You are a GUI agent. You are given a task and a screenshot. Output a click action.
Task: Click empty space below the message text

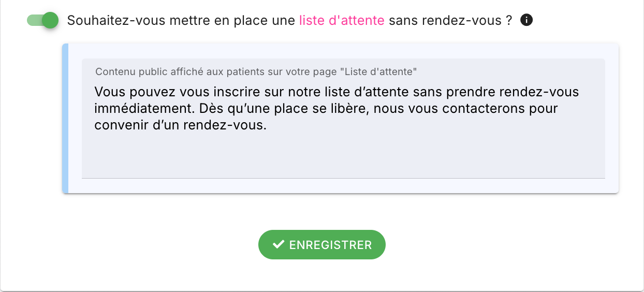pyautogui.click(x=343, y=155)
